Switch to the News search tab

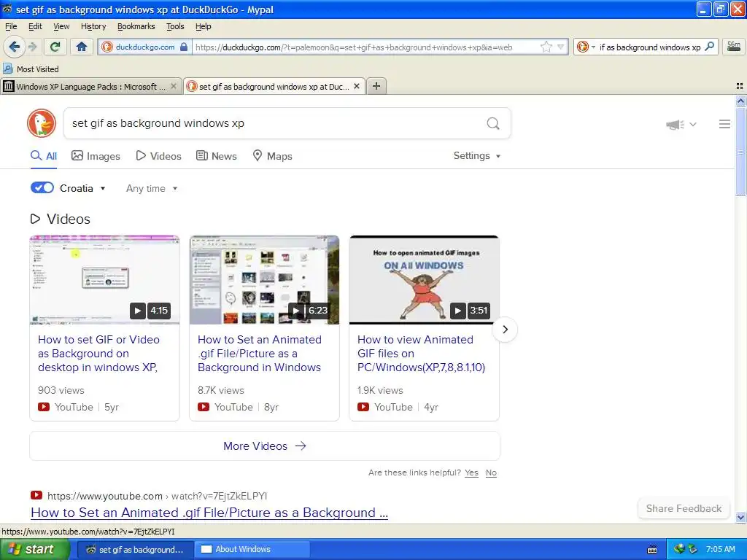point(216,156)
